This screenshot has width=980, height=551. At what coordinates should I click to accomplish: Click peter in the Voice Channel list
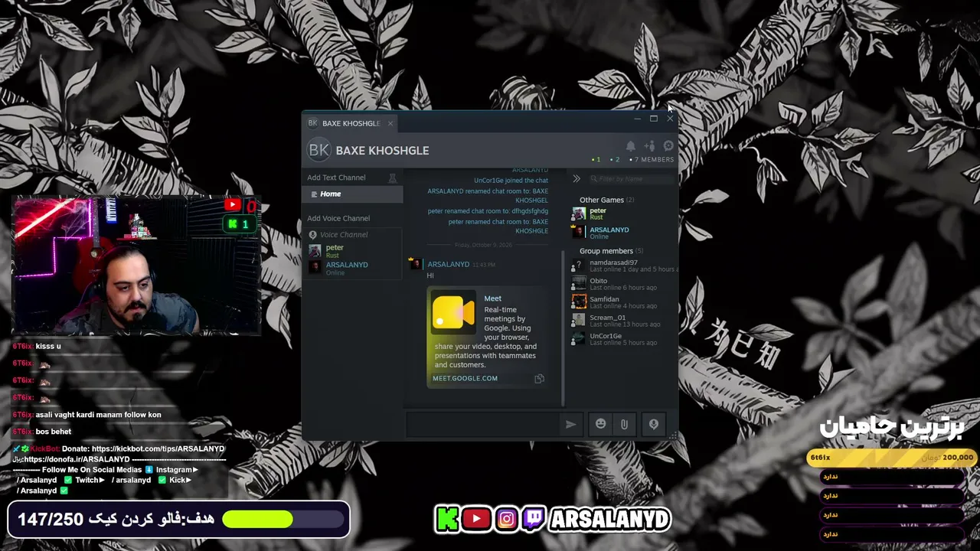(x=352, y=251)
